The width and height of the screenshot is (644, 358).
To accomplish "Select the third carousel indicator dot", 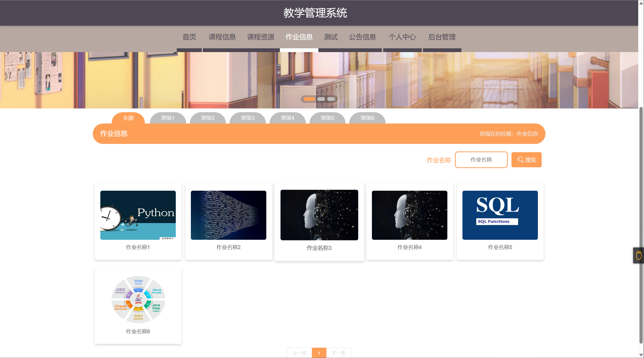I will [x=331, y=99].
